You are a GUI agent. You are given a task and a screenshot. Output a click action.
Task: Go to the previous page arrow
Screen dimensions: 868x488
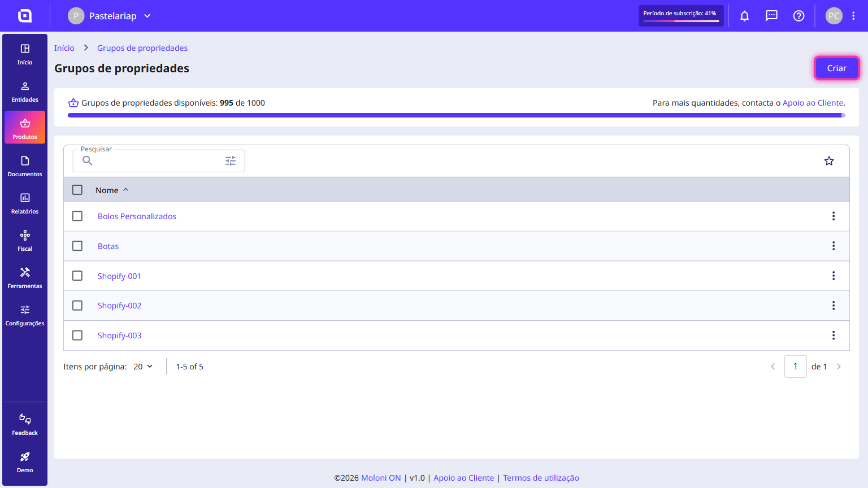[773, 367]
